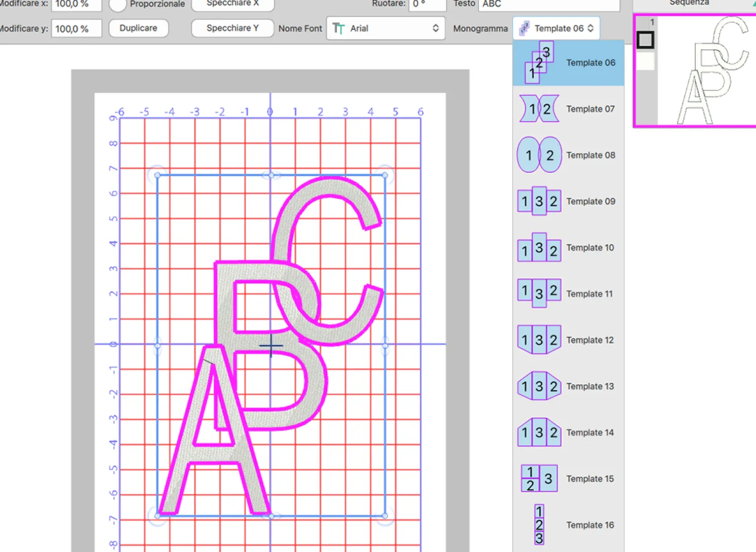Click the Specchiare X button
This screenshot has height=552, width=756.
click(x=232, y=4)
